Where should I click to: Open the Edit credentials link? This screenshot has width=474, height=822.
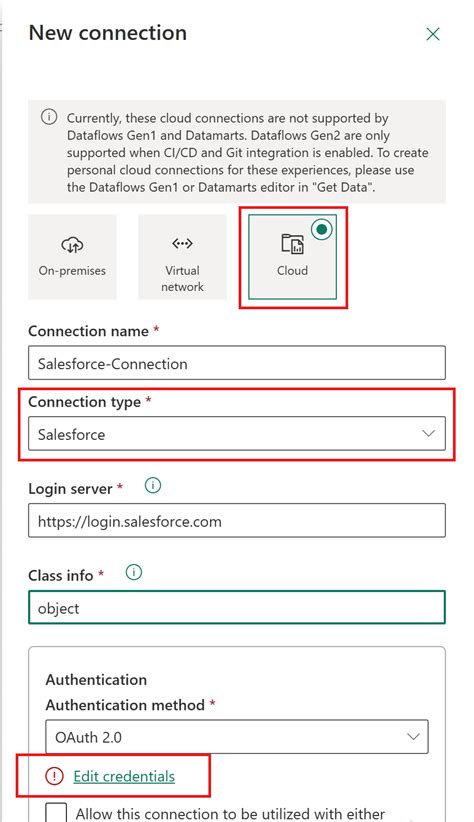[124, 776]
